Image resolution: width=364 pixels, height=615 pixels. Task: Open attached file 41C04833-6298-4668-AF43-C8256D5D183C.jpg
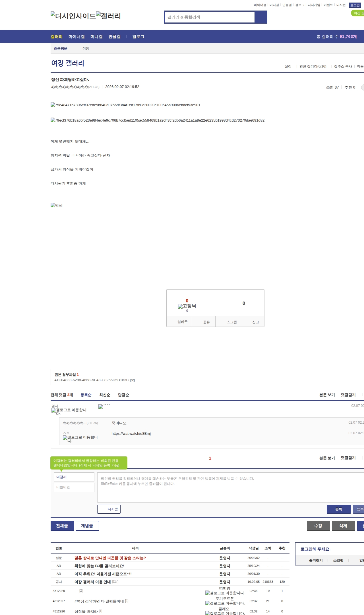95,380
